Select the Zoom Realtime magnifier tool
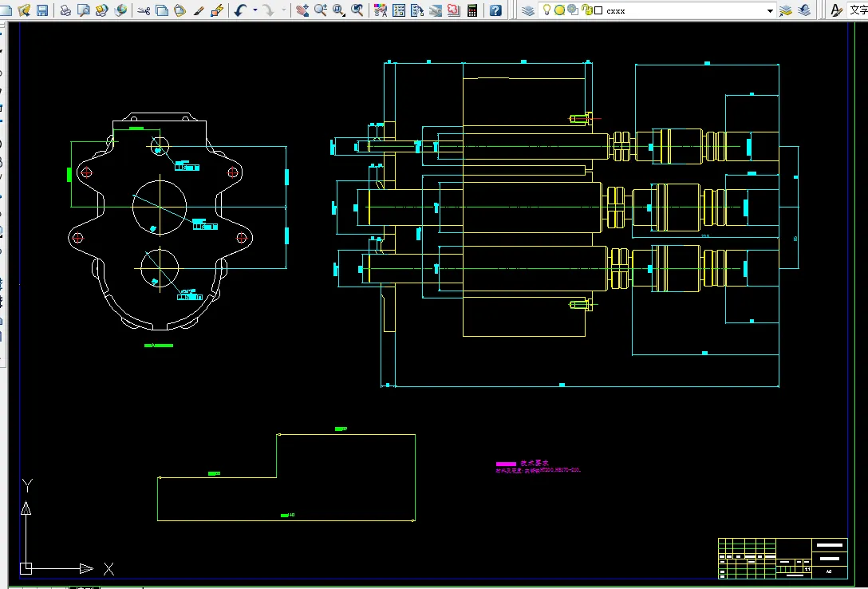Image resolution: width=868 pixels, height=589 pixels. pyautogui.click(x=321, y=10)
